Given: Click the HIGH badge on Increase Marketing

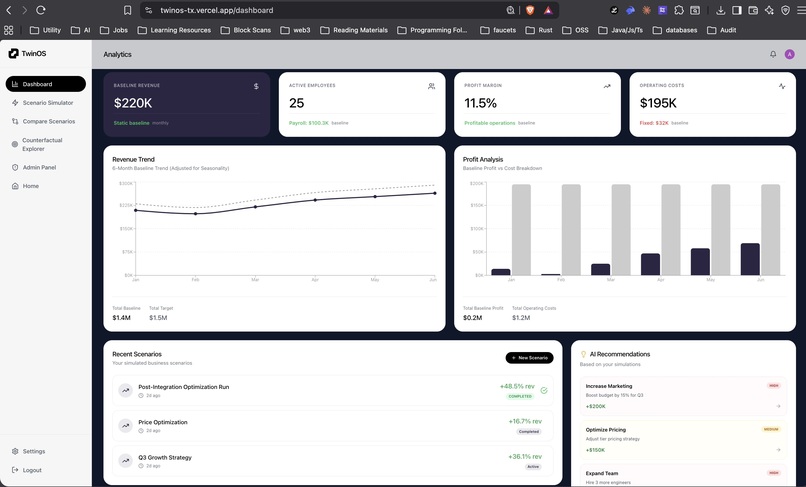Looking at the screenshot, I should [773, 386].
